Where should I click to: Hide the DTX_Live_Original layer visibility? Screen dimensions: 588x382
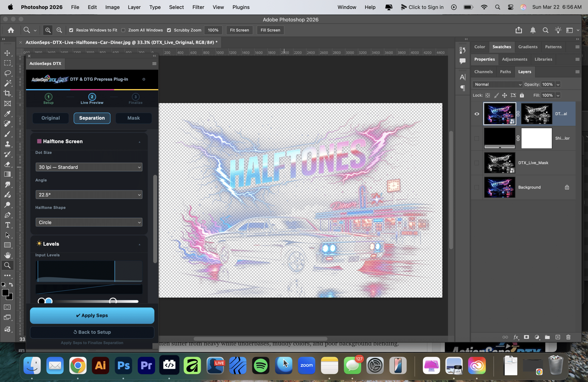coord(477,114)
